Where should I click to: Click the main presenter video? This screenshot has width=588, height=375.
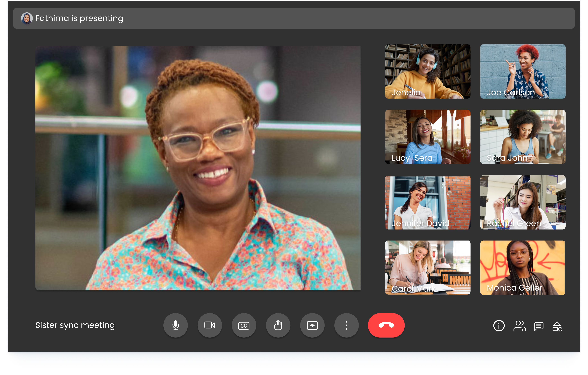pyautogui.click(x=198, y=168)
